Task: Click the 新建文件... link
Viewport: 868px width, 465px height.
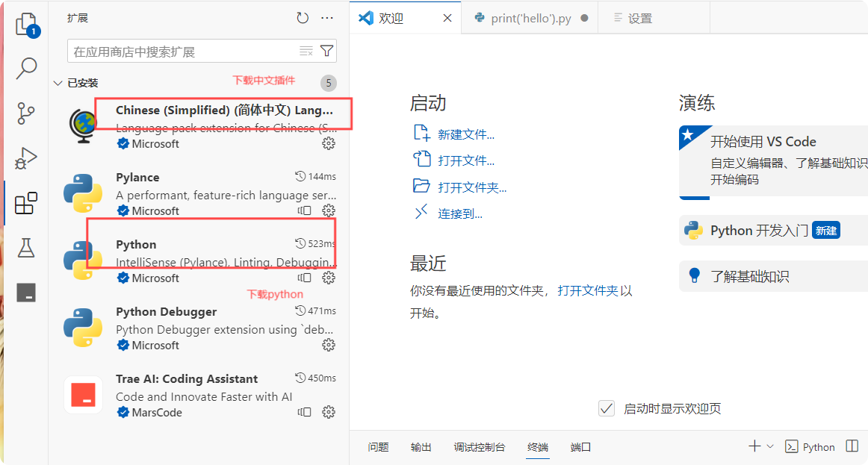Action: pos(466,134)
